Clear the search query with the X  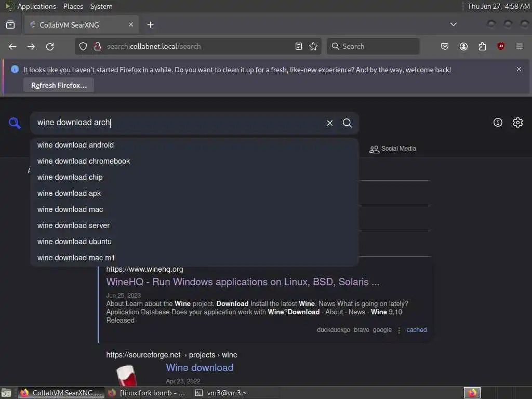tap(329, 123)
